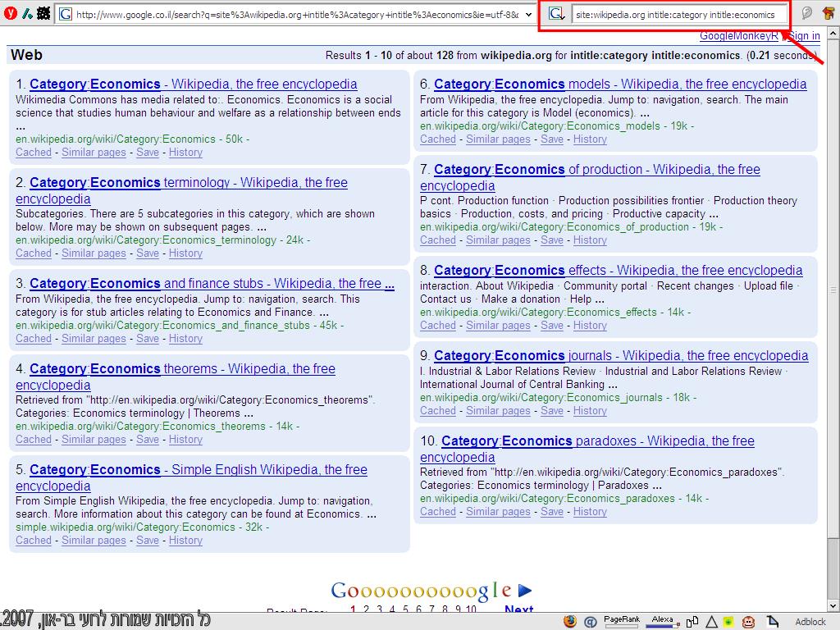Click the blue circular q icon in status bar

point(590,622)
